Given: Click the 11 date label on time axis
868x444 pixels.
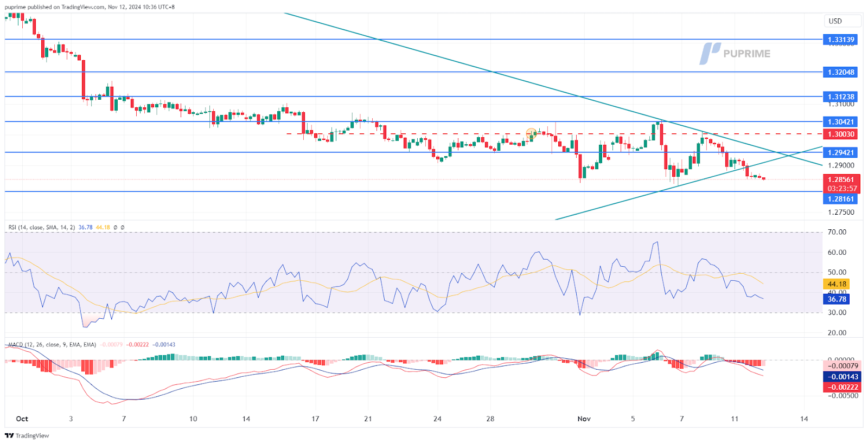Looking at the screenshot, I should click(735, 419).
